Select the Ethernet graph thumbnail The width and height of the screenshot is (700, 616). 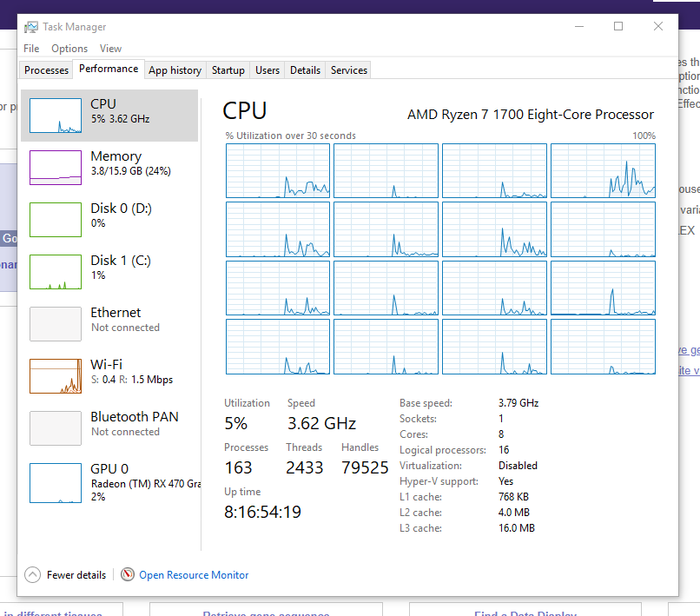point(56,324)
